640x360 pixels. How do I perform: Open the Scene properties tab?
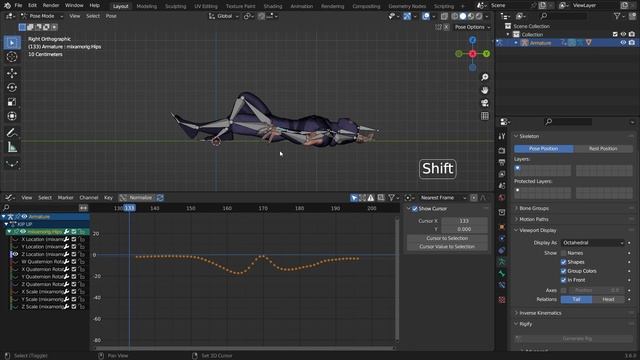coord(502,186)
